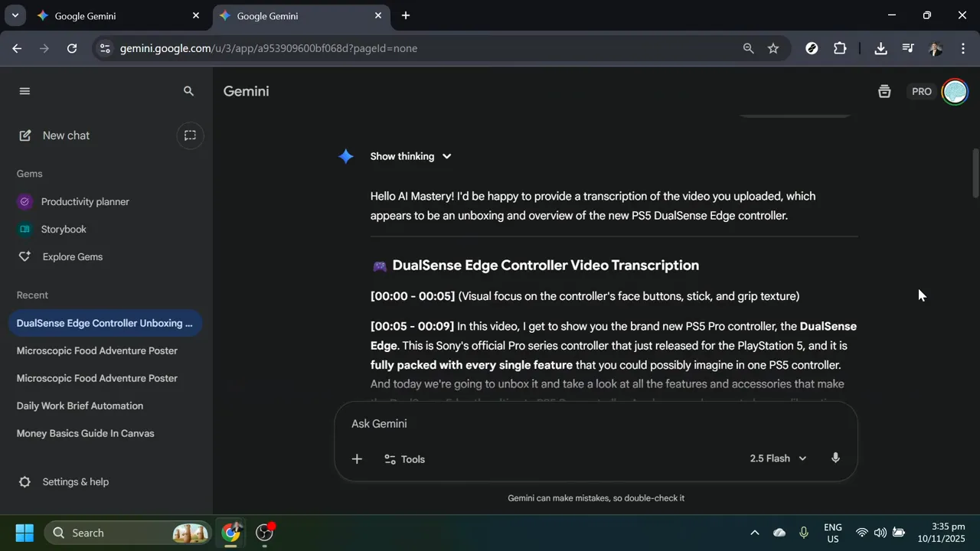Open the Windows Start menu
This screenshot has width=980, height=551.
24,533
